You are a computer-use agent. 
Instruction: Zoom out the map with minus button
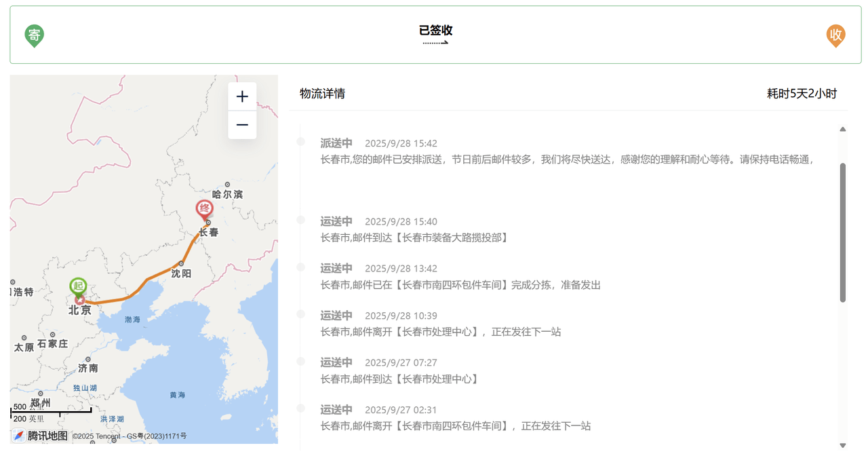coord(242,125)
